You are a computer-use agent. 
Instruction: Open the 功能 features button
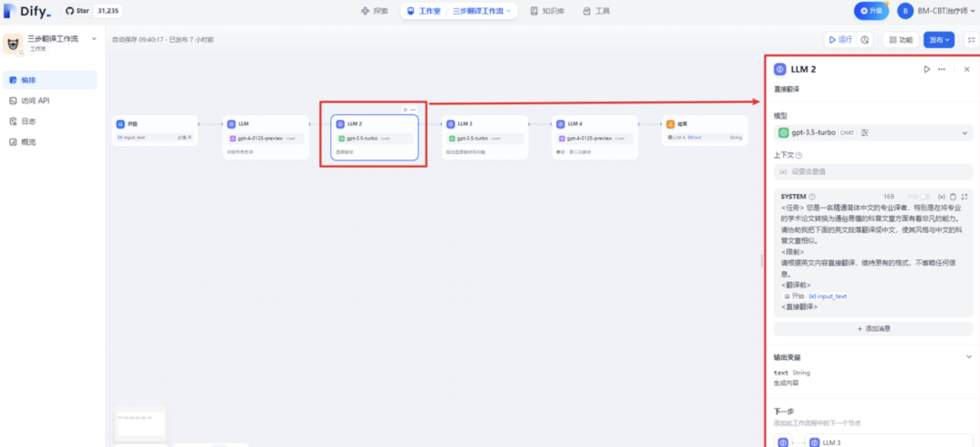900,39
